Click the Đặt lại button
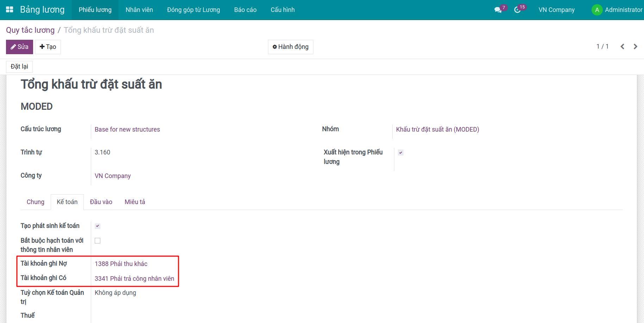Screen dimensions: 644x323 19,66
